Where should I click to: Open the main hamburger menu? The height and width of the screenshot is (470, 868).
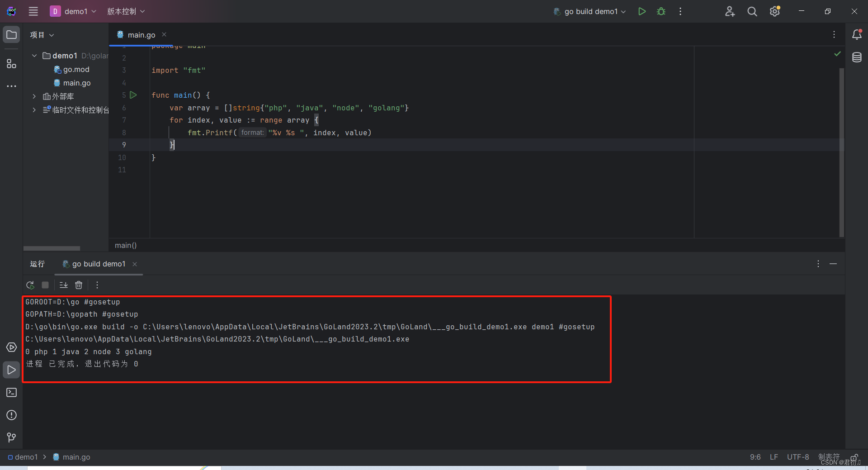(x=33, y=11)
